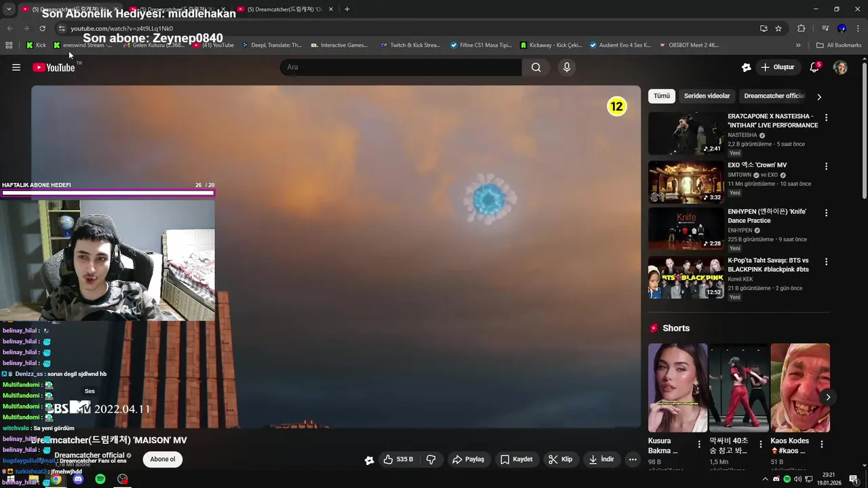Viewport: 868px width, 488px height.
Task: Click the search magnifier button
Action: [536, 67]
